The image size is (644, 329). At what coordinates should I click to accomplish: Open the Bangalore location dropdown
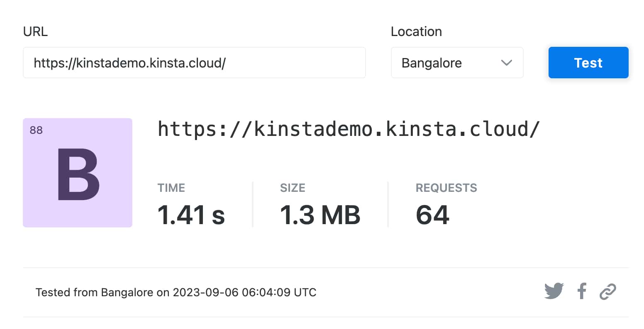point(456,63)
